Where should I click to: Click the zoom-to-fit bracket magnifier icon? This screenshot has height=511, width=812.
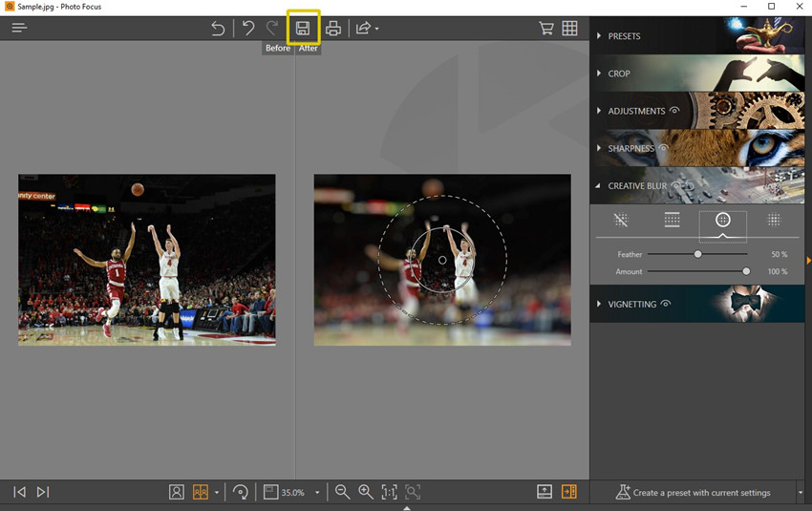pos(413,492)
